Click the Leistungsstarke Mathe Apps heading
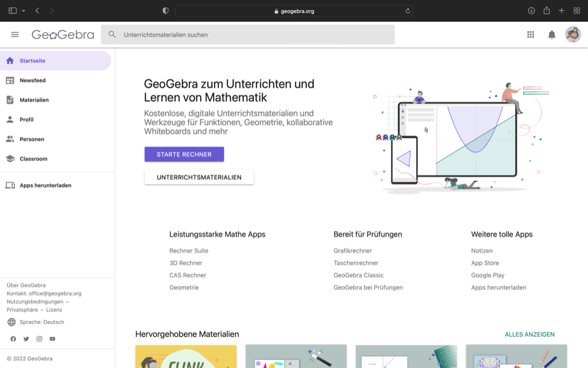The height and width of the screenshot is (368, 588). point(217,234)
